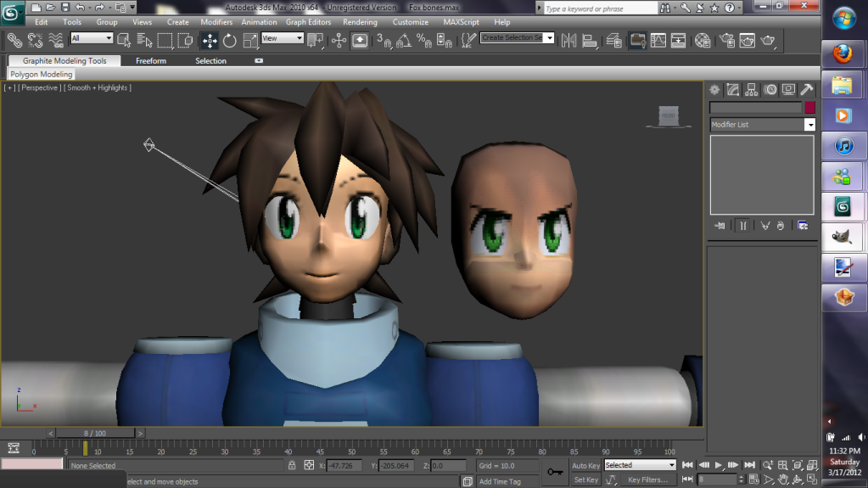
Task: Click the Render Production teapot
Action: (x=769, y=41)
